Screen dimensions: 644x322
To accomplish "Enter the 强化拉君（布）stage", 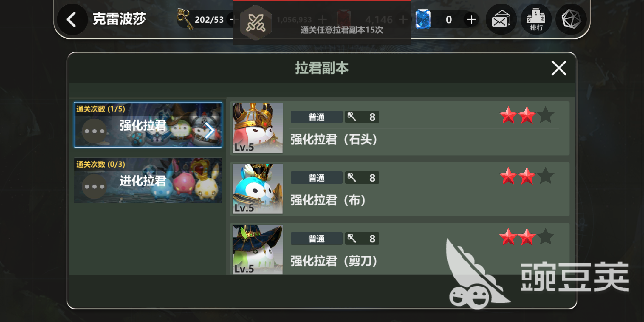I will coord(400,189).
